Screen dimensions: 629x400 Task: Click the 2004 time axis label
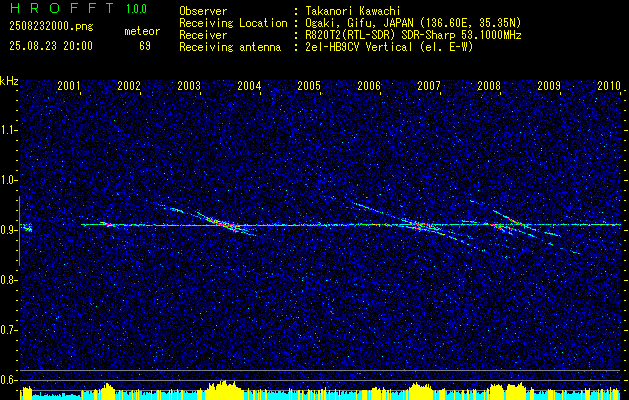249,85
